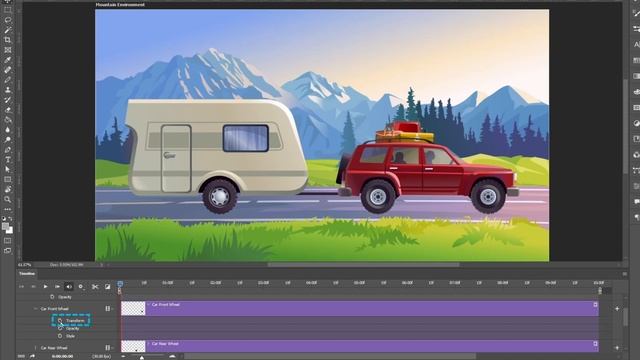The height and width of the screenshot is (360, 640).
Task: Select the Blur tool
Action: coord(7,130)
